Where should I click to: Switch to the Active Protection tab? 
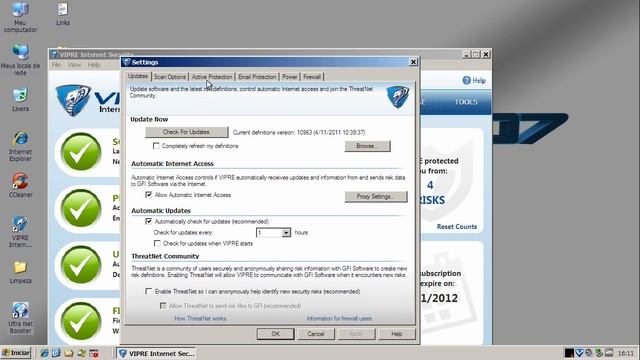[212, 77]
